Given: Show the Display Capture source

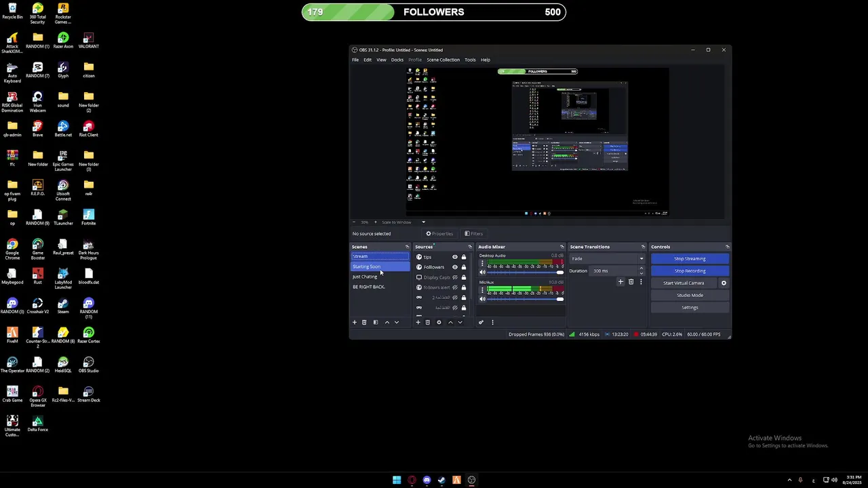Looking at the screenshot, I should tap(455, 277).
